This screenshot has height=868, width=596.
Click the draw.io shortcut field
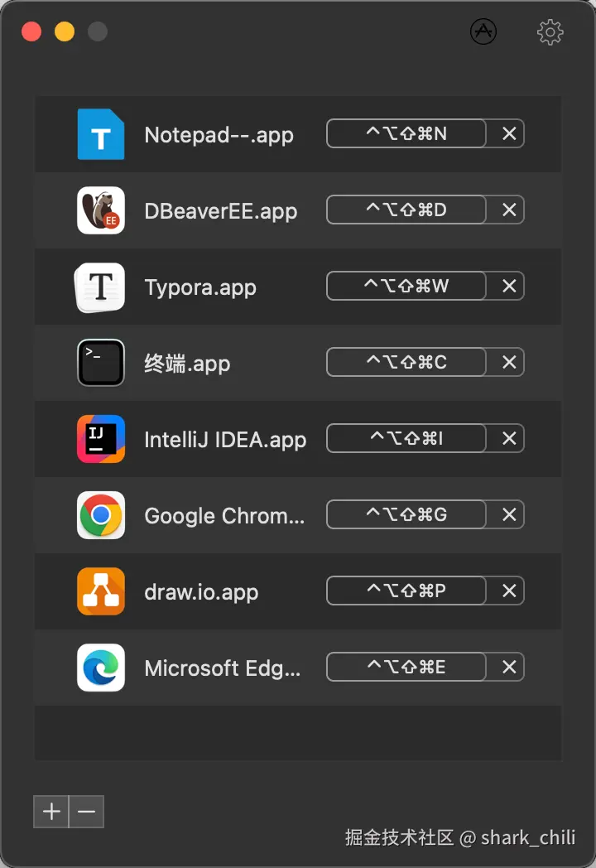click(x=406, y=591)
